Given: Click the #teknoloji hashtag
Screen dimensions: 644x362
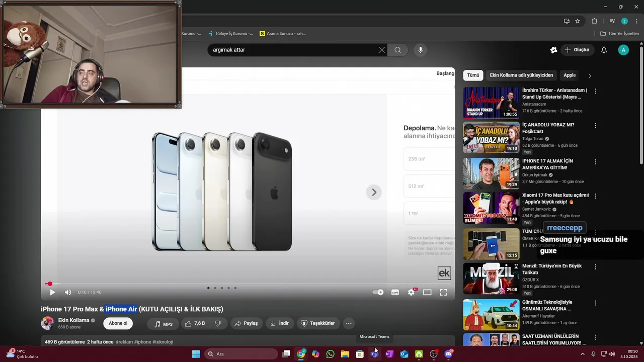Looking at the screenshot, I should click(163, 342).
